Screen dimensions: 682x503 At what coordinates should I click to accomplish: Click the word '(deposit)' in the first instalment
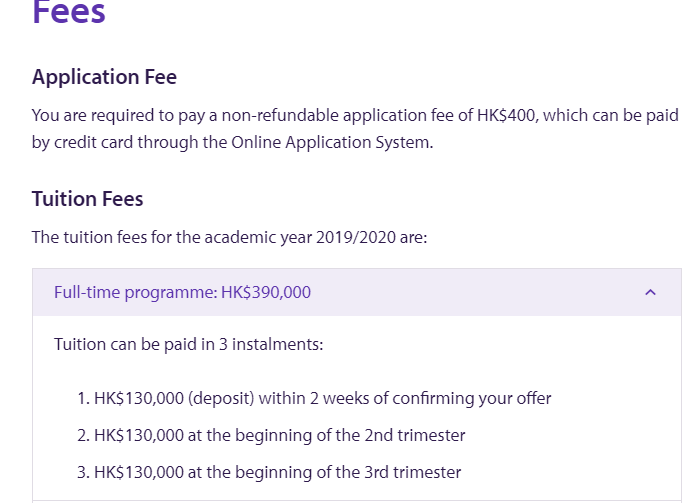click(221, 398)
